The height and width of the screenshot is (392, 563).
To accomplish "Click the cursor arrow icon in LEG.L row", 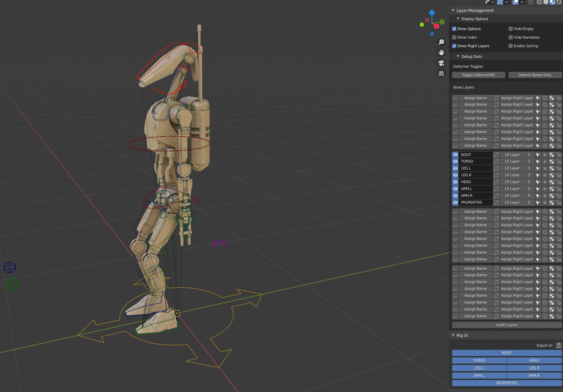I will pyautogui.click(x=537, y=169).
